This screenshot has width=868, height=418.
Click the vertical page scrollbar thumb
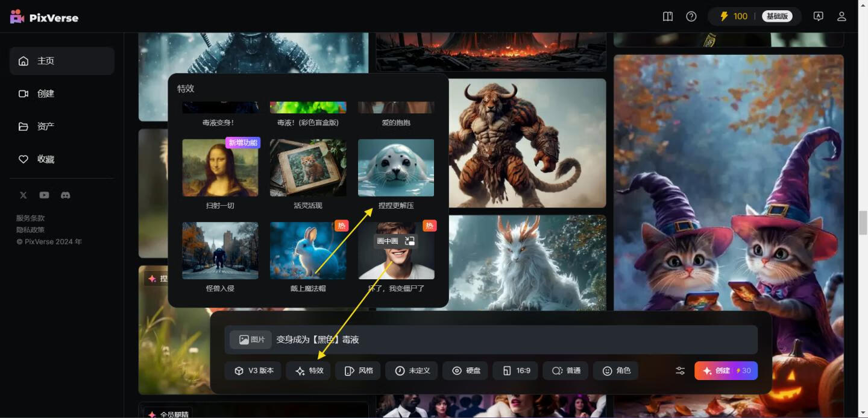[x=863, y=223]
